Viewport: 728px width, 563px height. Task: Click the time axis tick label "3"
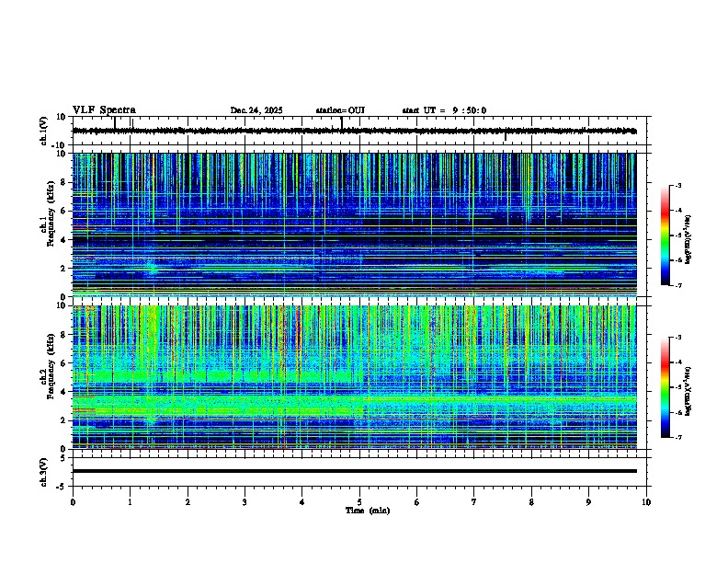pos(245,501)
